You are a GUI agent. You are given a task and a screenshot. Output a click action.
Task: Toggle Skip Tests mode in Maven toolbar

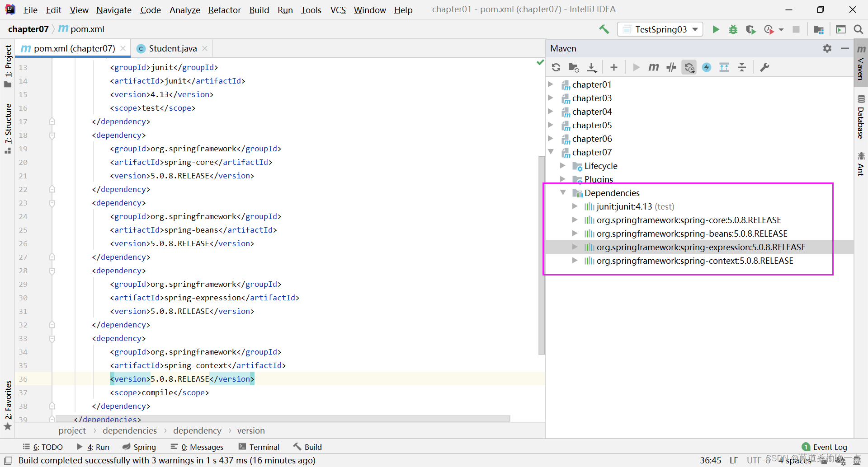pos(707,67)
